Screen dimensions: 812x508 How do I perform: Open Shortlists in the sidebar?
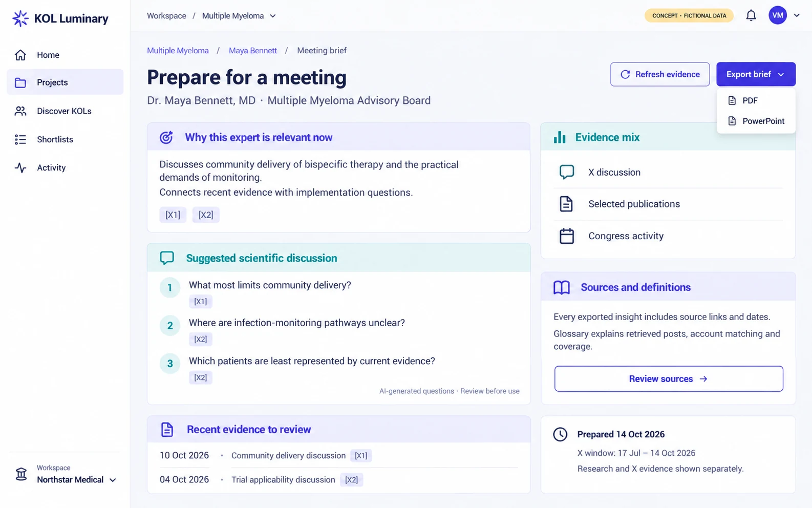(65, 139)
